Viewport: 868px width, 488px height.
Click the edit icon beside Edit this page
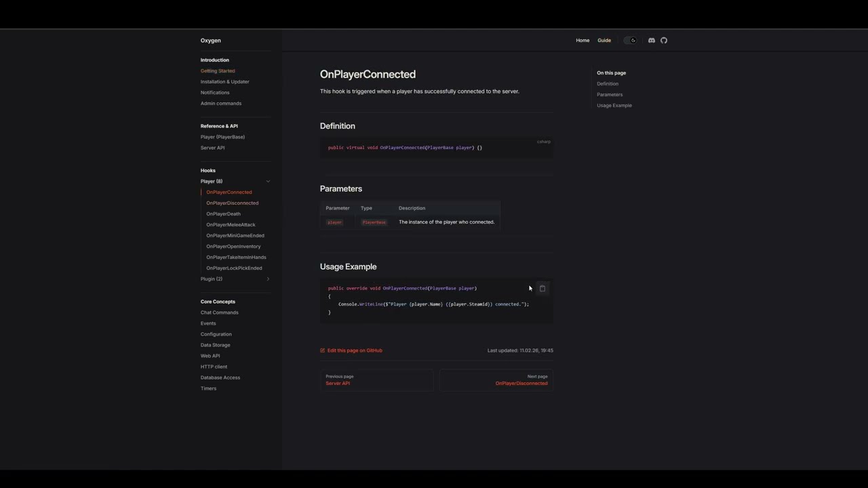coord(323,350)
